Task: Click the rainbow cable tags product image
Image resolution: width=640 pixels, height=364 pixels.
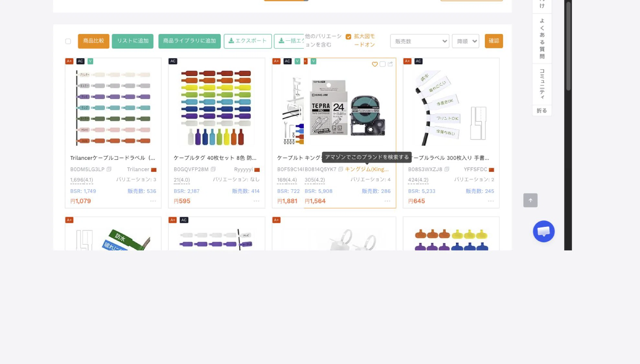Action: 216,107
